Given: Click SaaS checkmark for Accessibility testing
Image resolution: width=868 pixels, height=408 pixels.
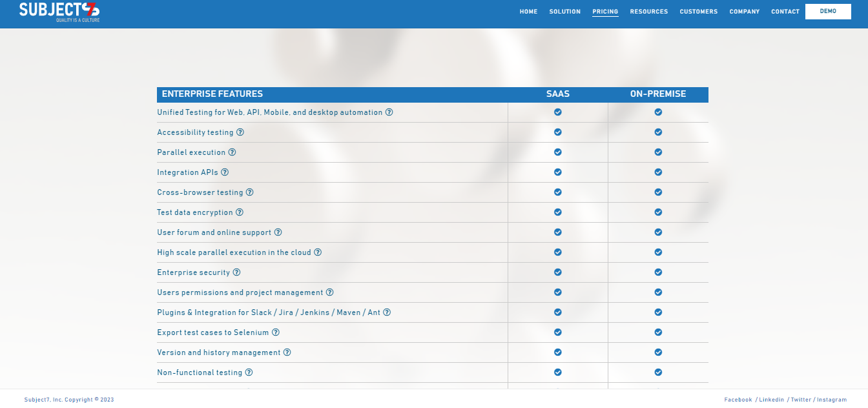Looking at the screenshot, I should 558,132.
